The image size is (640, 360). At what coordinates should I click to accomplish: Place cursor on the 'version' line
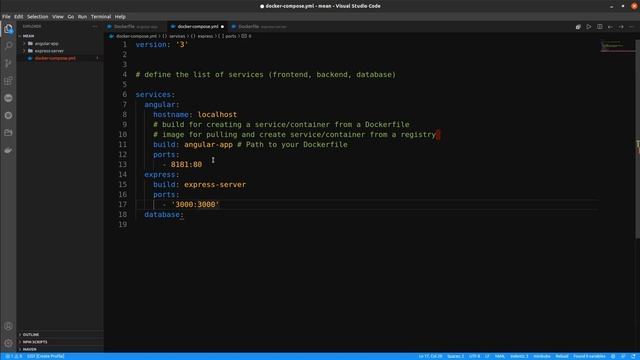[x=162, y=44]
